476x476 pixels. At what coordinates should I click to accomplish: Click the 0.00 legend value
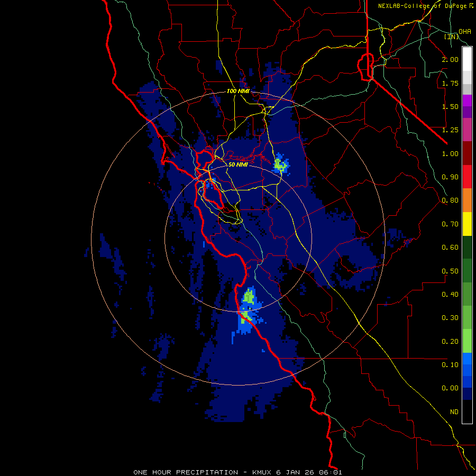tap(450, 388)
